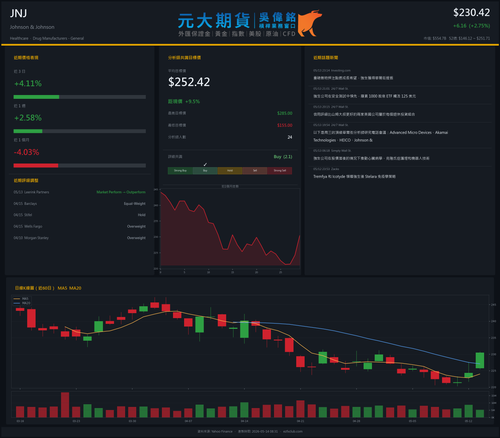Click the analyst count 24
This screenshot has height=438, width=500.
[290, 137]
